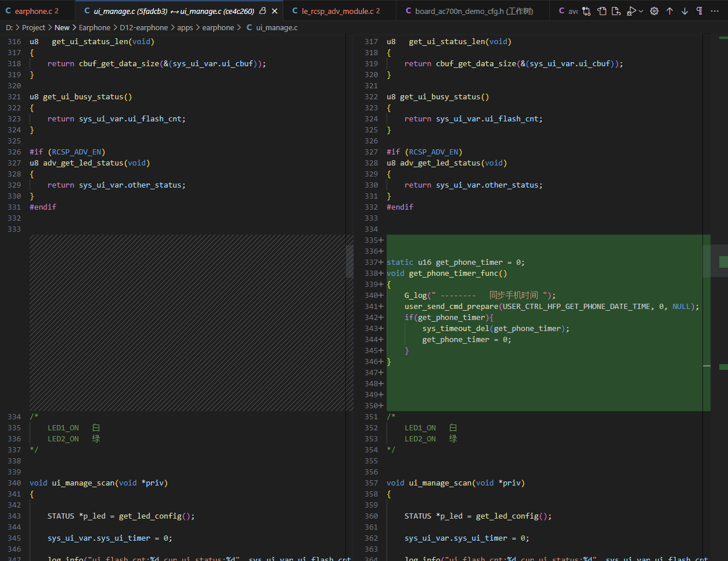Image resolution: width=728 pixels, height=561 pixels.
Task: Click breadcrumb ui_manage.c file
Action: 277,27
